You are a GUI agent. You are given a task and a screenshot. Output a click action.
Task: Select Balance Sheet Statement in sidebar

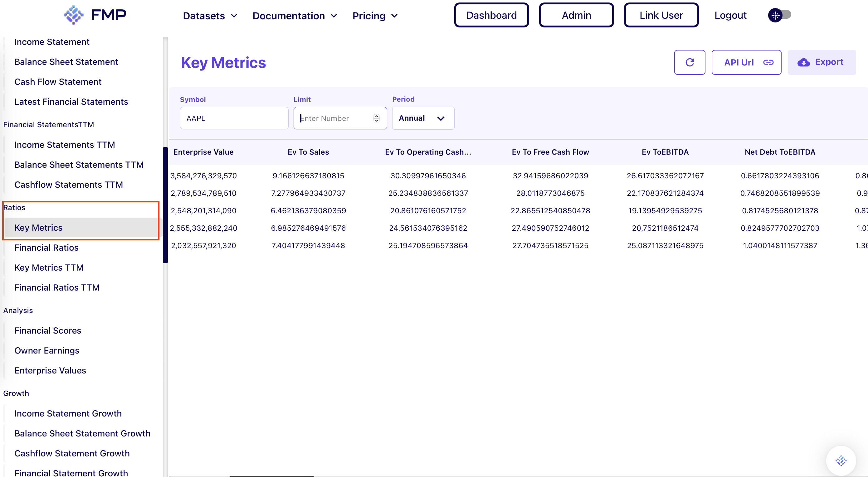coord(66,62)
